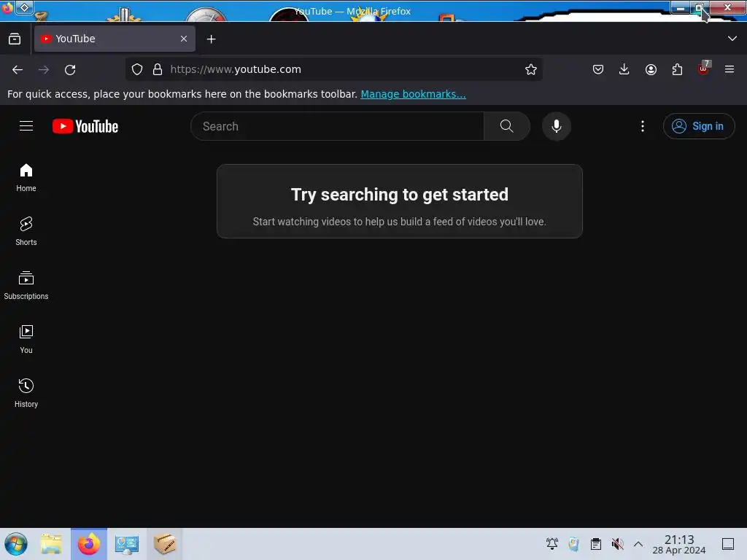Click the Firefox window menu icon in title bar
This screenshot has height=560, width=747.
(7, 7)
